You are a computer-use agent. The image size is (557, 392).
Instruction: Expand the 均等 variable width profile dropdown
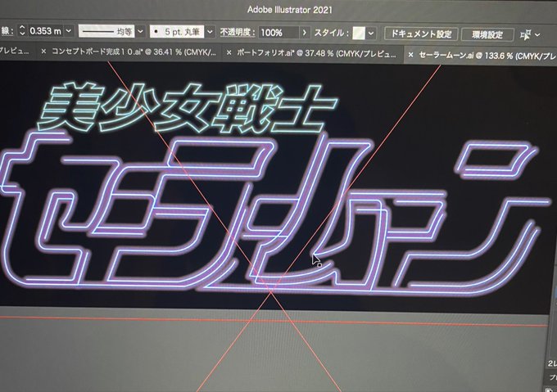pos(141,32)
